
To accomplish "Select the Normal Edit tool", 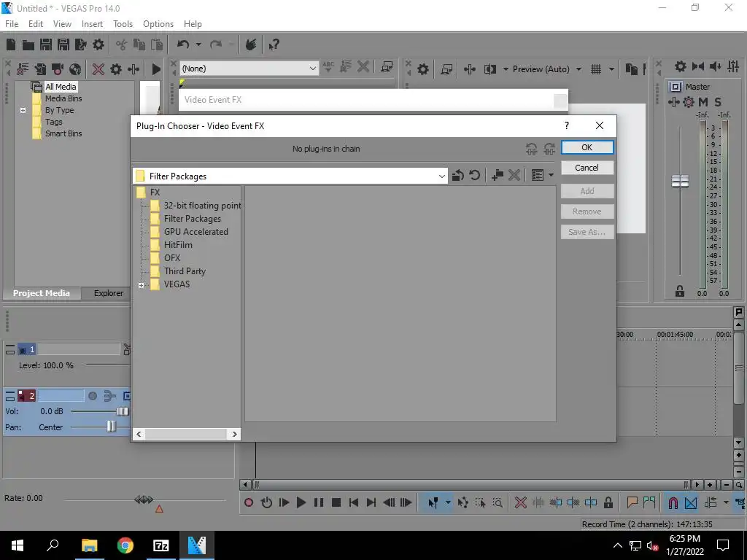I will (433, 502).
